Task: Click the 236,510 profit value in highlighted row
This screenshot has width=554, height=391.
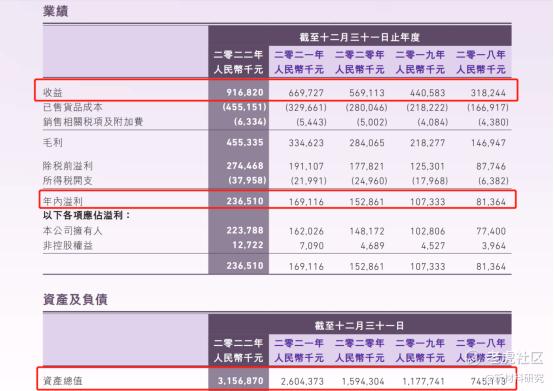Action: pos(245,201)
